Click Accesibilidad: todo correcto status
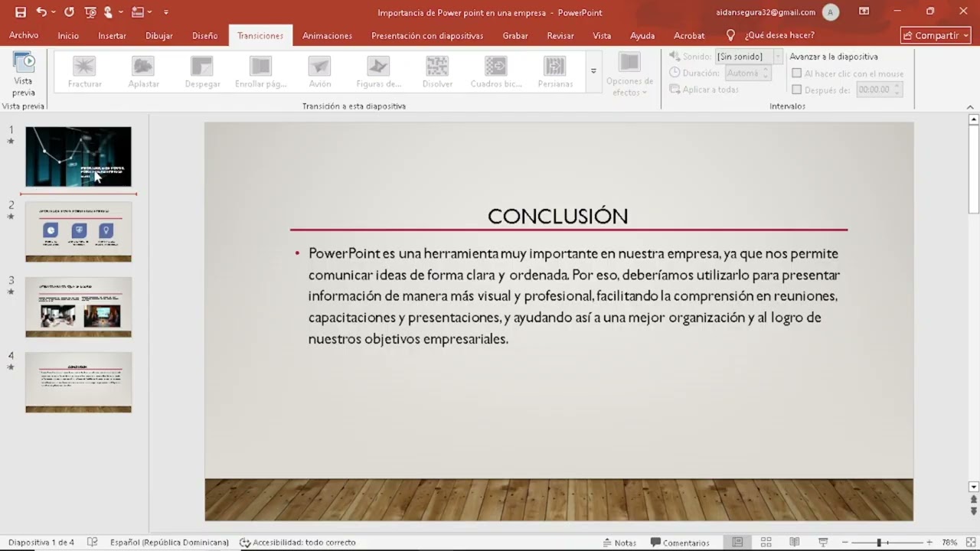 click(297, 543)
